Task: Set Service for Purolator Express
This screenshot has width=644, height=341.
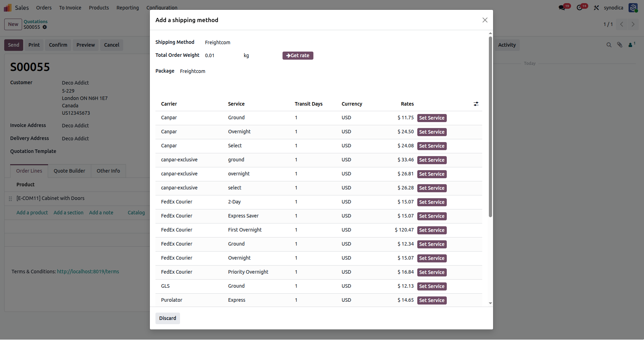Action: (x=432, y=300)
